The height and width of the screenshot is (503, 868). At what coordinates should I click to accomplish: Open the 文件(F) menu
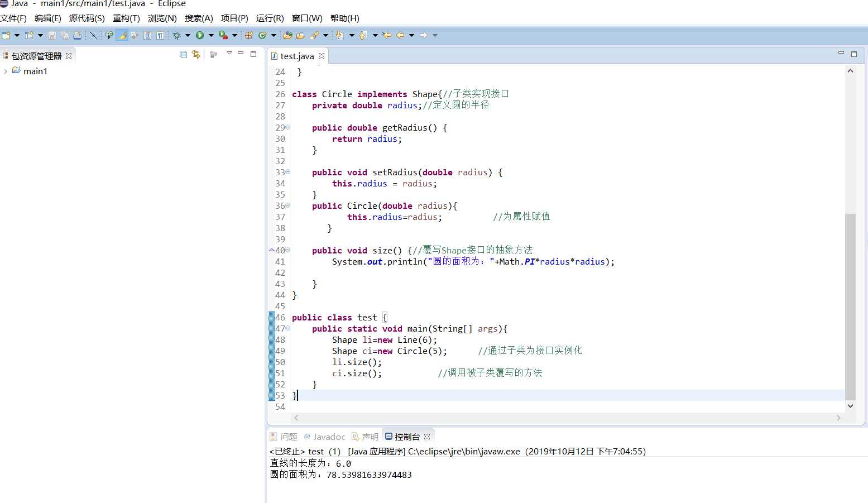pos(13,18)
